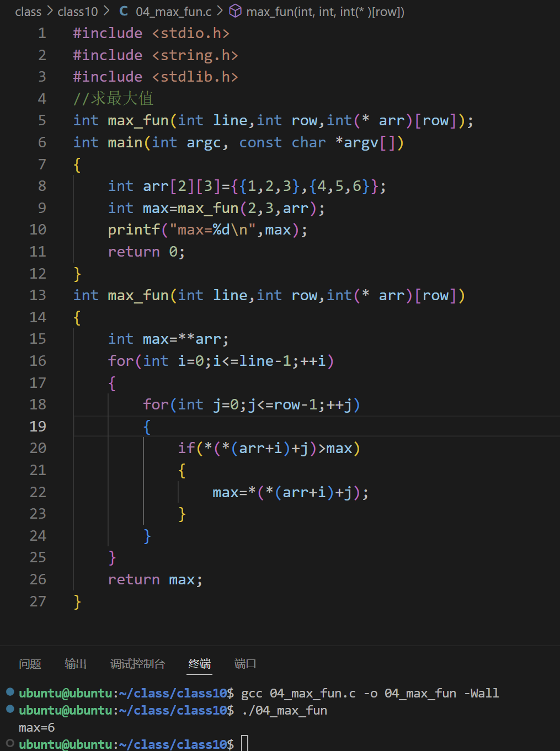
Task: Open the max_fun(int, int, int(*)[row]) symbol breadcrumb
Action: point(326,12)
